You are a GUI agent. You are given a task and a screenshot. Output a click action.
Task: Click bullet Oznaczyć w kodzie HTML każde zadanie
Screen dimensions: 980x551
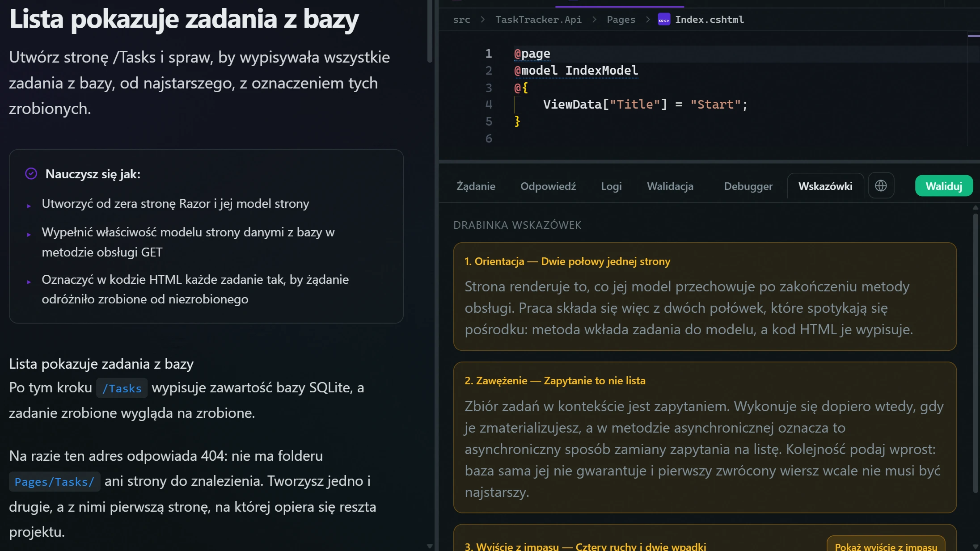(195, 289)
